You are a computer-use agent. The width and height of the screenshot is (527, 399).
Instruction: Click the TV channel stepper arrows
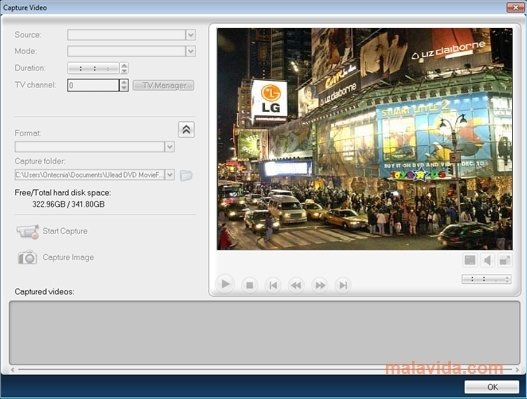[124, 85]
